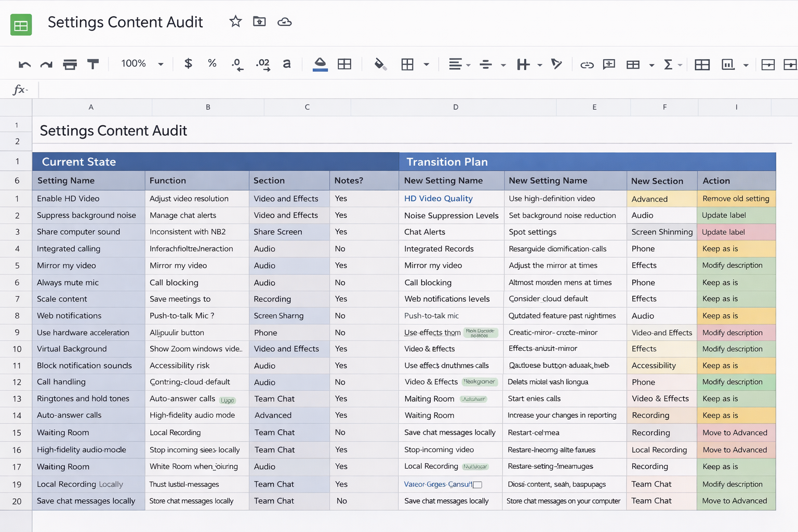Format selection as currency
This screenshot has width=798, height=532.
pos(188,64)
